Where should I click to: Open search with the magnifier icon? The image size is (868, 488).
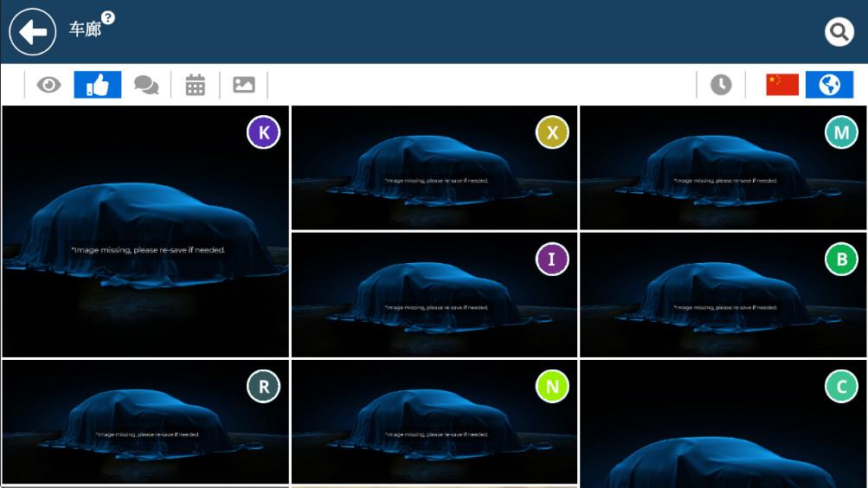[839, 32]
